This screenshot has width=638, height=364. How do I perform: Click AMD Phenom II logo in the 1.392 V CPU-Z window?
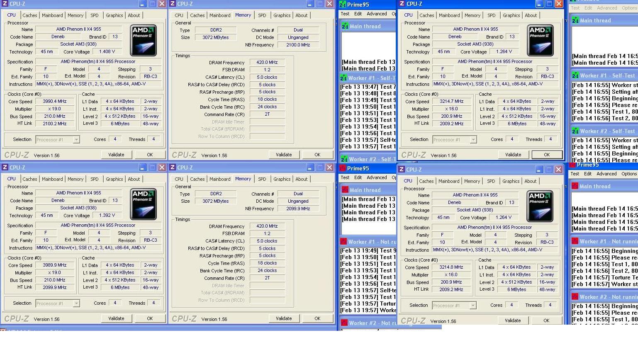[144, 204]
